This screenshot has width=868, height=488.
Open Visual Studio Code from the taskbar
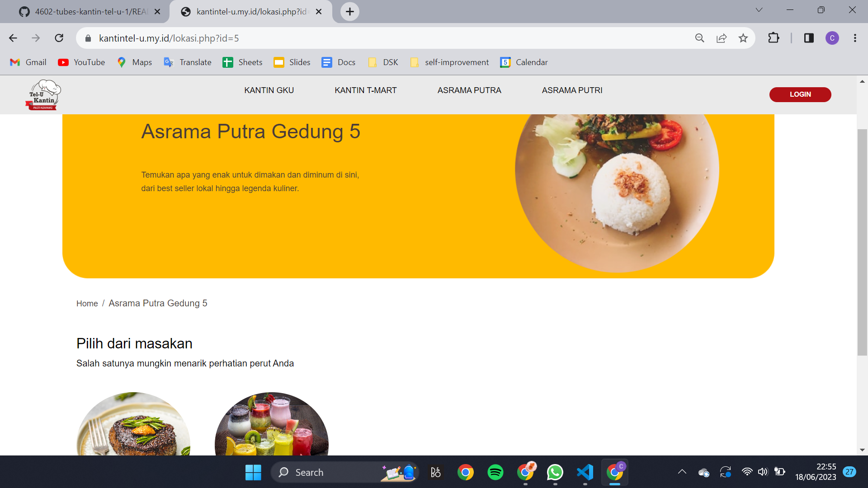[585, 473]
